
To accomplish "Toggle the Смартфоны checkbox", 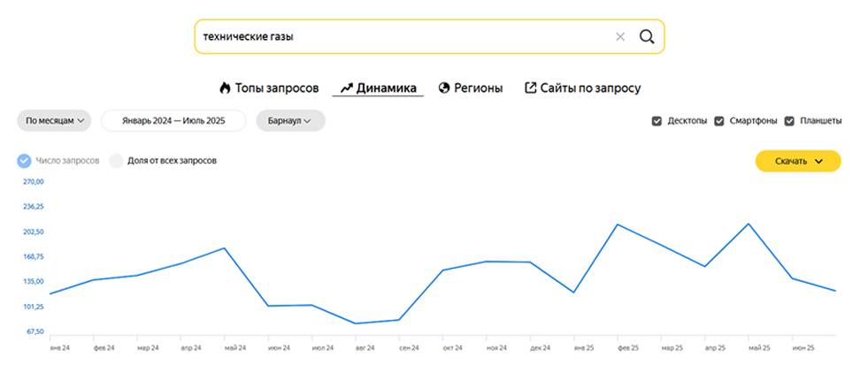I will tap(719, 121).
